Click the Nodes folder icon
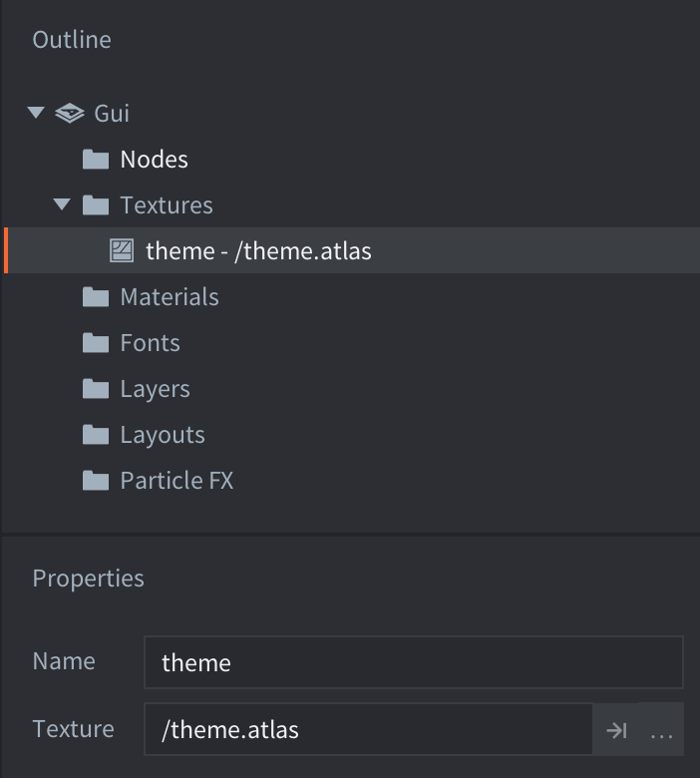This screenshot has height=778, width=700. click(x=96, y=160)
